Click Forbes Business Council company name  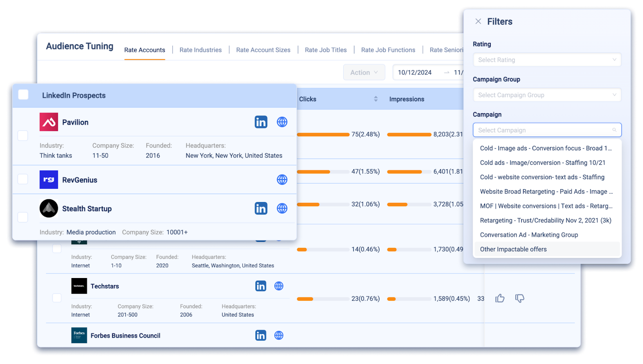[125, 335]
